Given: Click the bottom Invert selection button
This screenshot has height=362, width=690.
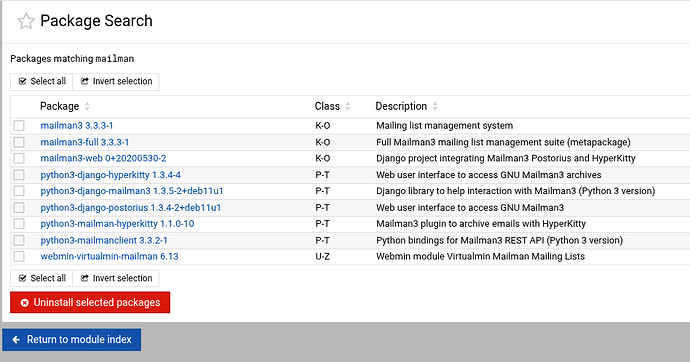Looking at the screenshot, I should click(x=116, y=278).
